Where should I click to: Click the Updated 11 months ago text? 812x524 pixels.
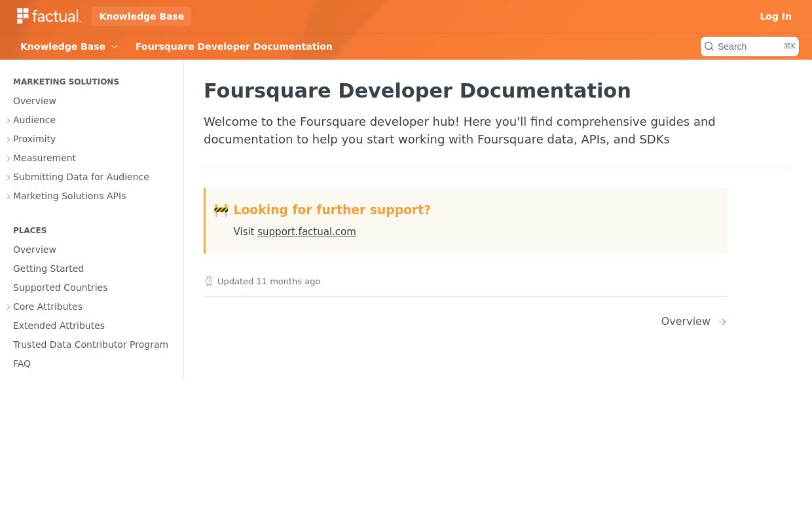pyautogui.click(x=268, y=282)
